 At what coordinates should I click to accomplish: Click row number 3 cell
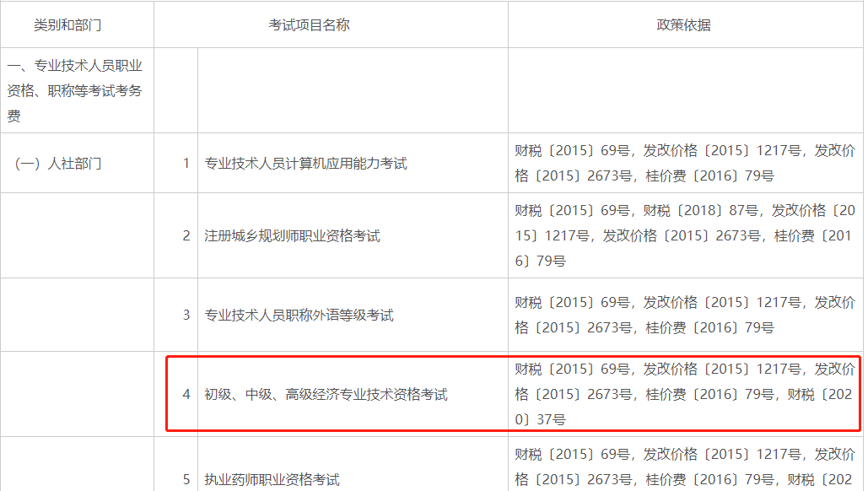tap(186, 316)
